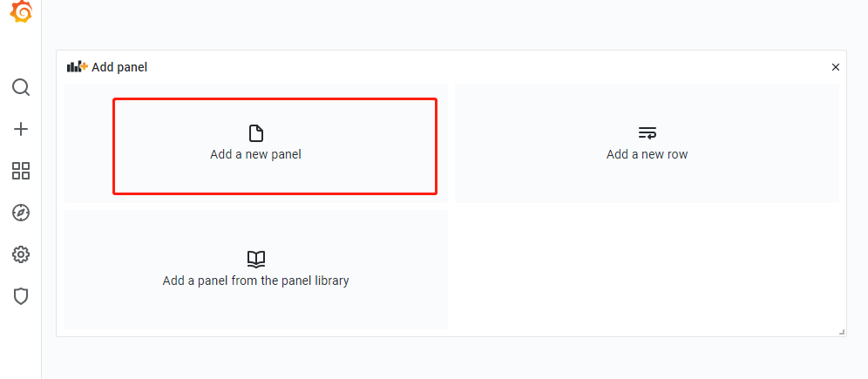Select the "Add a new panel" text
Screen dimensions: 868x379
pyautogui.click(x=255, y=154)
